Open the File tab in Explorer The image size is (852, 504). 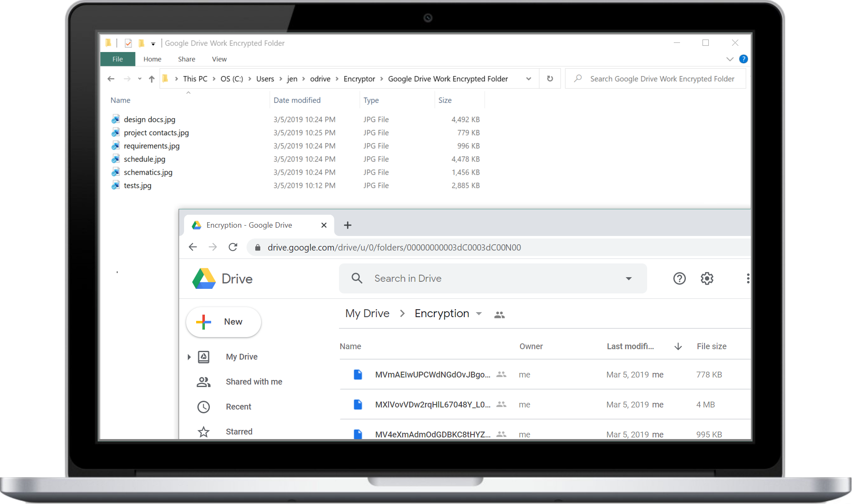pos(117,59)
